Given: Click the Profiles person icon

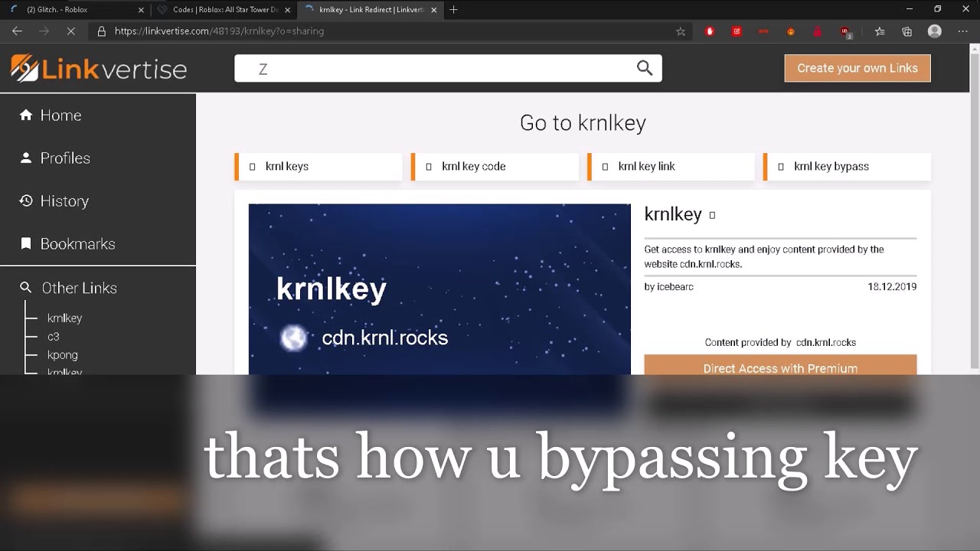Looking at the screenshot, I should (26, 158).
